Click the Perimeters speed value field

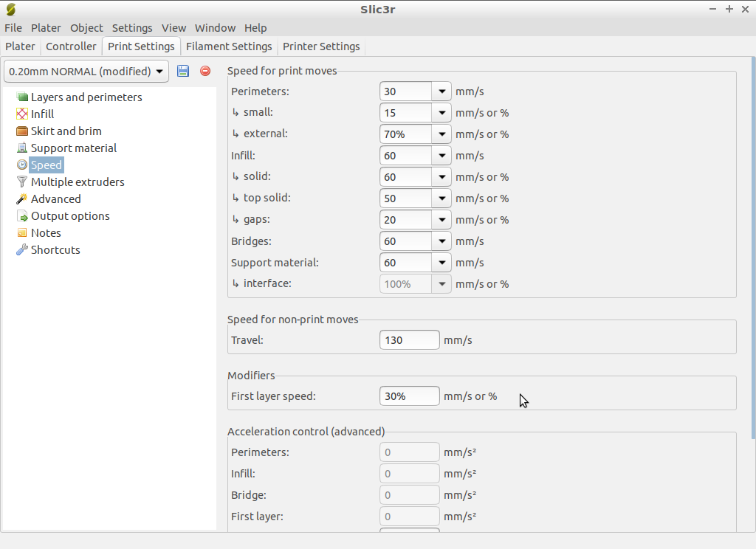pos(405,91)
